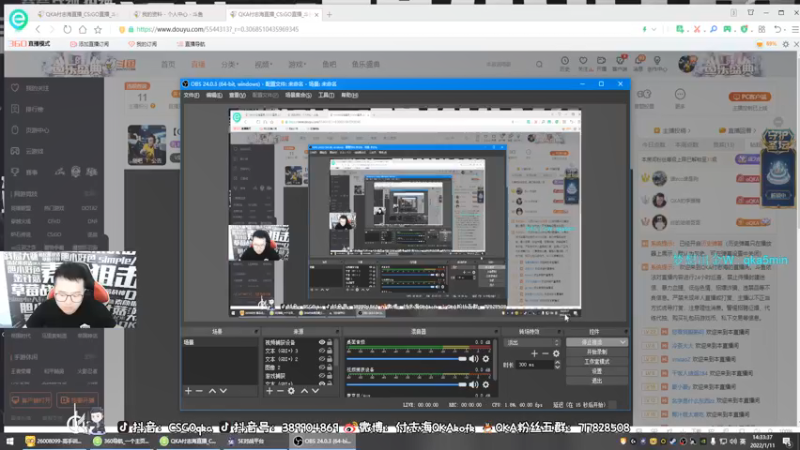Click transition duration 300 ms field
Screen dimensions: 800x450
pyautogui.click(x=534, y=365)
